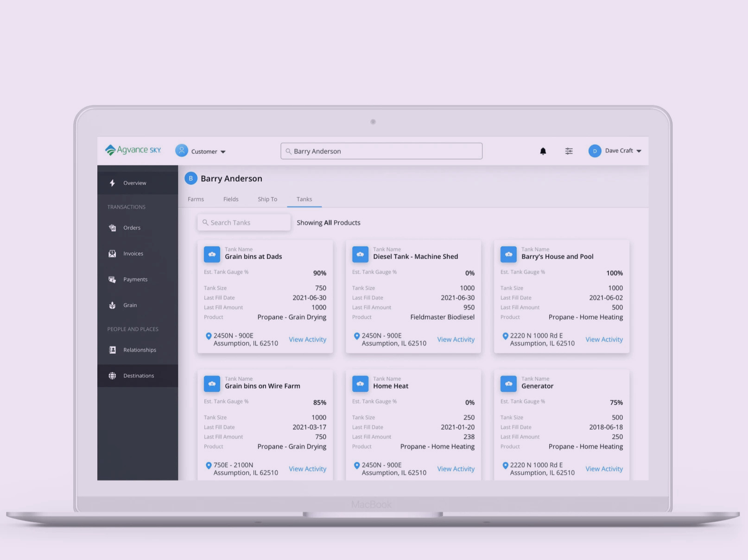Click the Search Tanks input field

[x=244, y=222]
